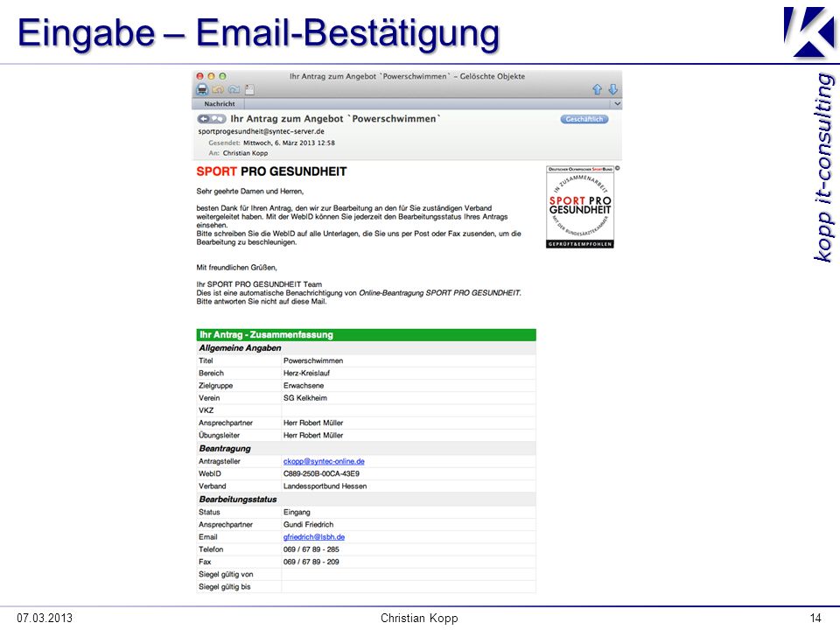Click the Zielgruppe value 'Erwachsene'
The width and height of the screenshot is (840, 630).
[x=304, y=386]
